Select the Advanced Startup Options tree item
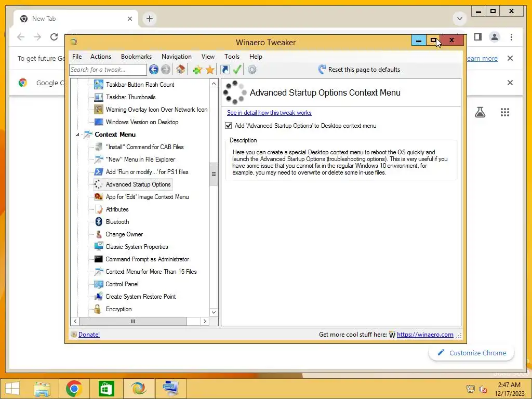This screenshot has width=532, height=399. [138, 184]
